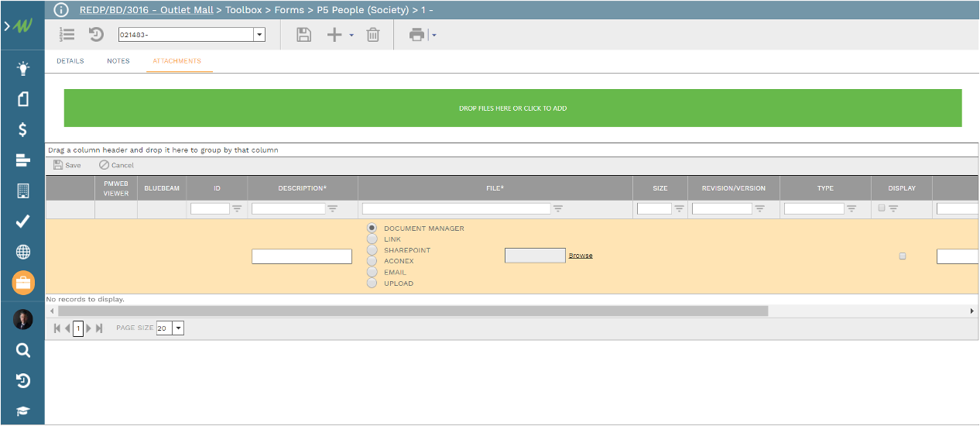
Task: Open the records list view icon
Action: coord(67,34)
